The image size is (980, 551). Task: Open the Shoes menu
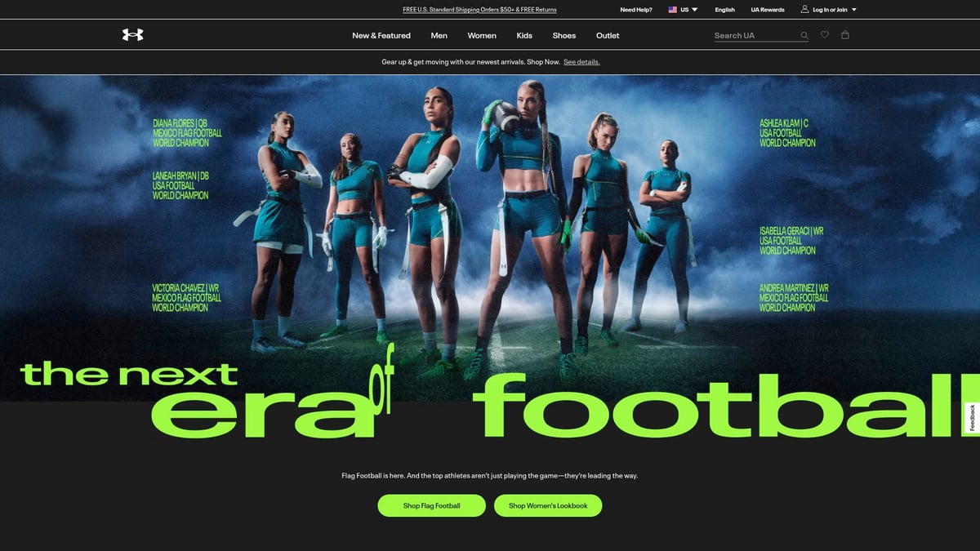(x=563, y=35)
